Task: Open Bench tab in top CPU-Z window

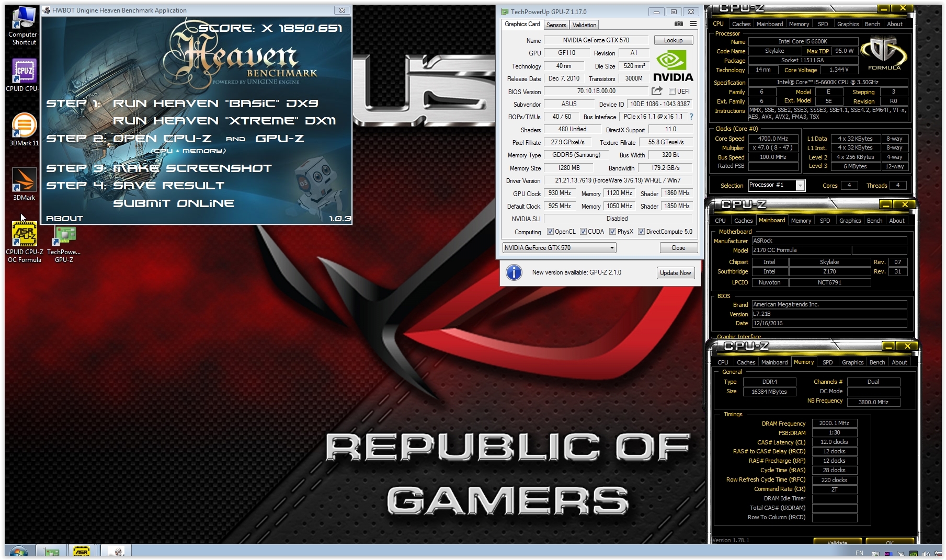Action: (x=872, y=24)
